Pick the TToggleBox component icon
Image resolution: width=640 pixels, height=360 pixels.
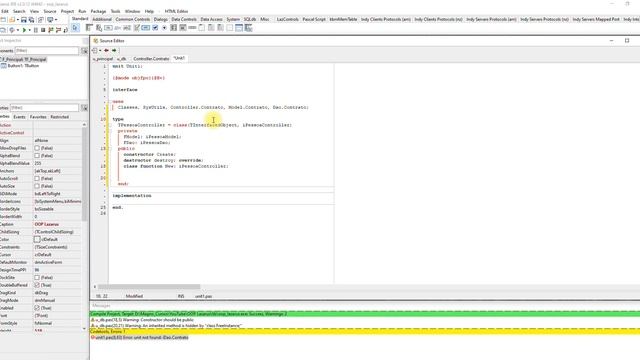click(x=145, y=28)
